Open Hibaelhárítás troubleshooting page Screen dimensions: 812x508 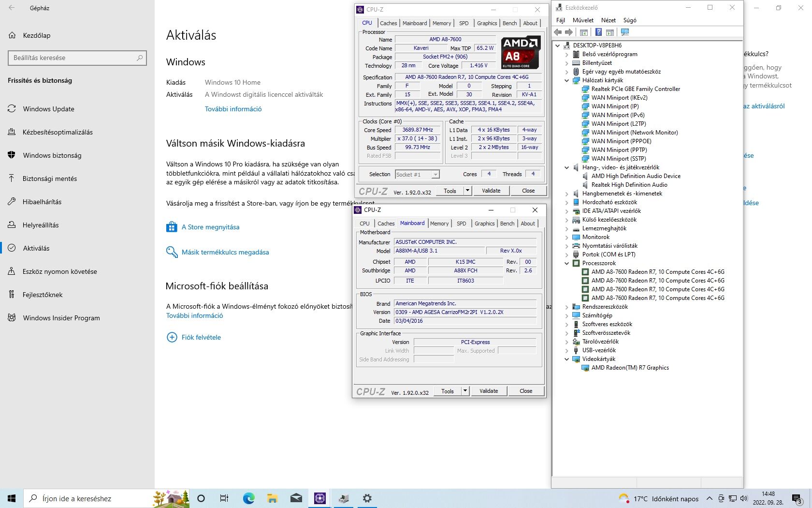pyautogui.click(x=35, y=202)
